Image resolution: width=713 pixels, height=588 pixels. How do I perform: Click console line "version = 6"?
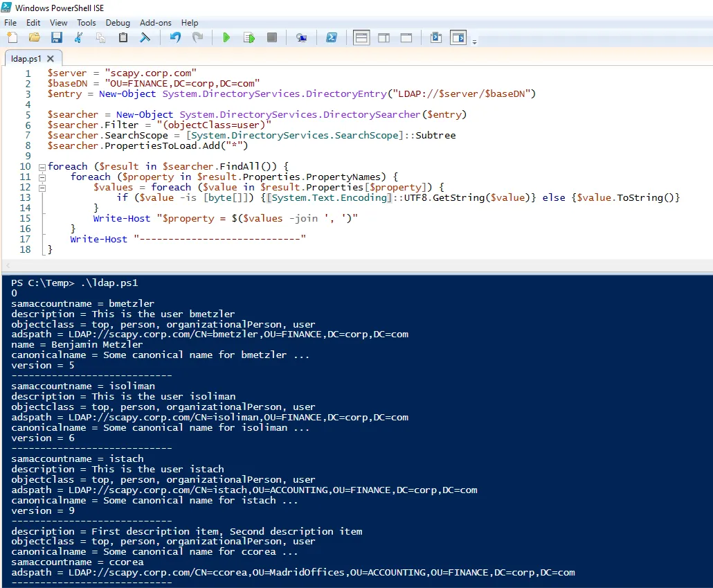pyautogui.click(x=43, y=438)
